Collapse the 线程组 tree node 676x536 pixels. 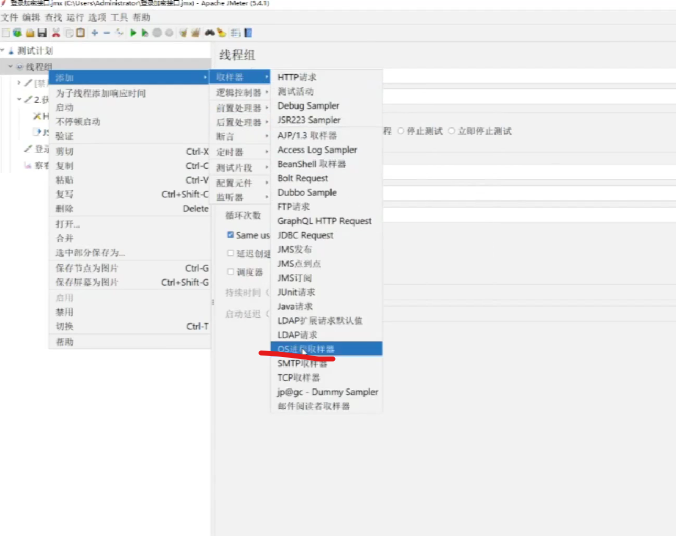11,66
